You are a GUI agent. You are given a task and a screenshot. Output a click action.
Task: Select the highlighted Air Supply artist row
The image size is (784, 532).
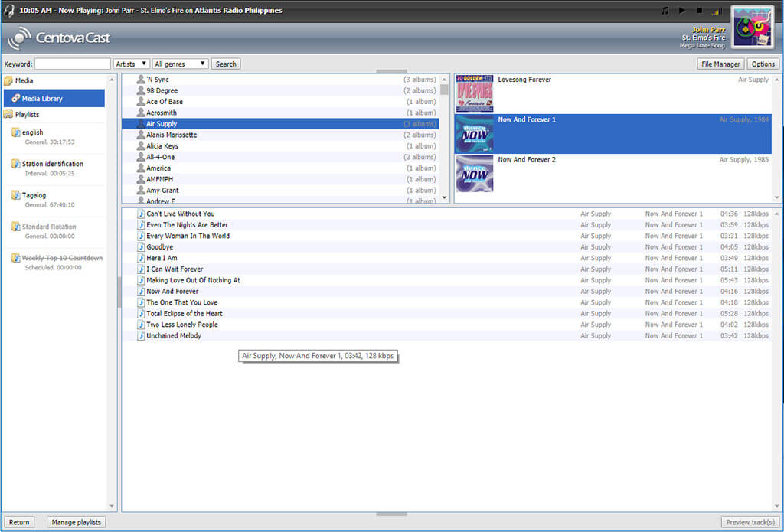coord(280,123)
